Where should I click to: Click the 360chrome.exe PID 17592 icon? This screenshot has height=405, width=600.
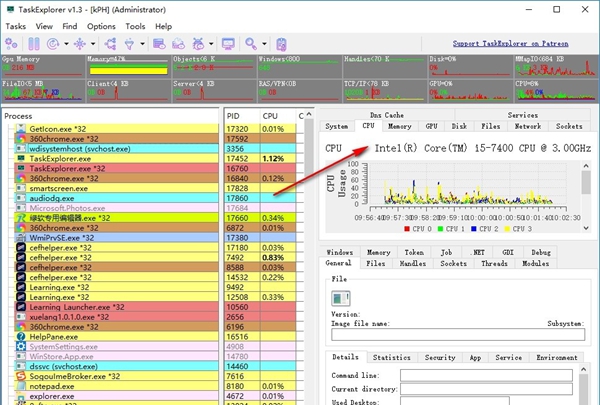(x=21, y=139)
